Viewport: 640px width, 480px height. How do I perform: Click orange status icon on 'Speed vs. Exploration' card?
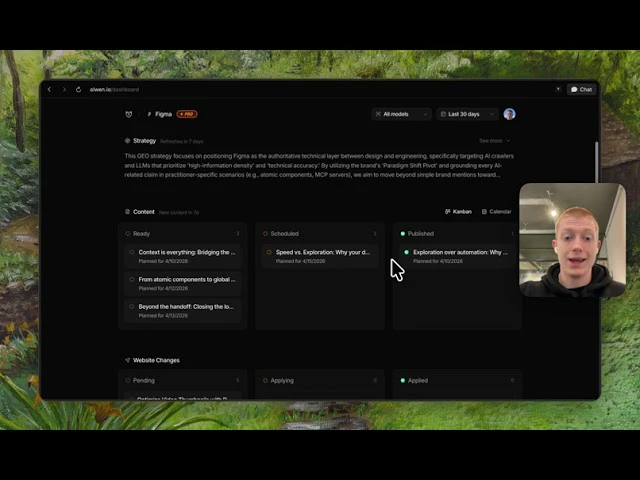[x=269, y=252]
